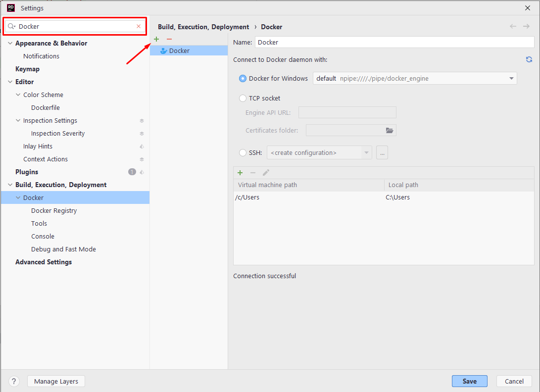This screenshot has width=540, height=392.
Task: Open Debug and Fast Mode page
Action: point(63,249)
